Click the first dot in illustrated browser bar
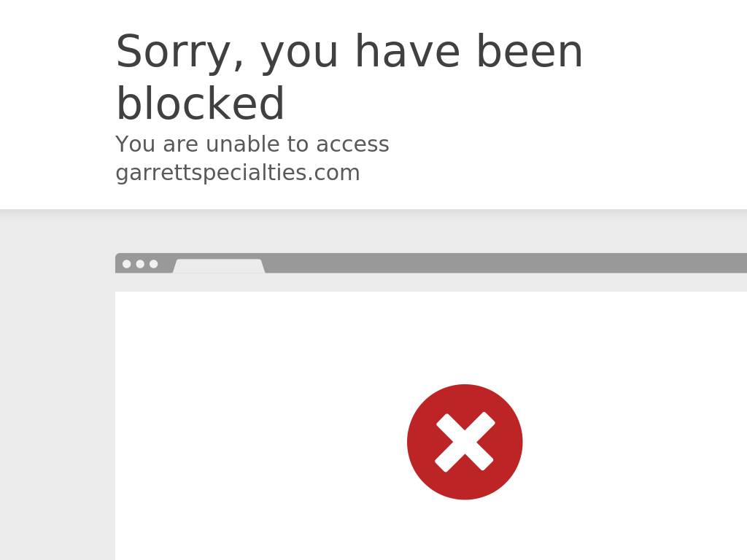The height and width of the screenshot is (560, 747). pyautogui.click(x=127, y=264)
